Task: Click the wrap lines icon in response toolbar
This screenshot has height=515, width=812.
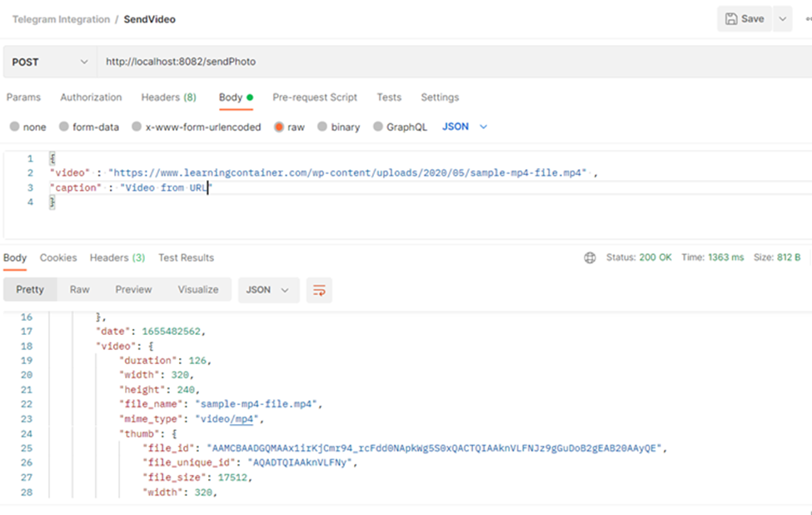Action: [319, 290]
